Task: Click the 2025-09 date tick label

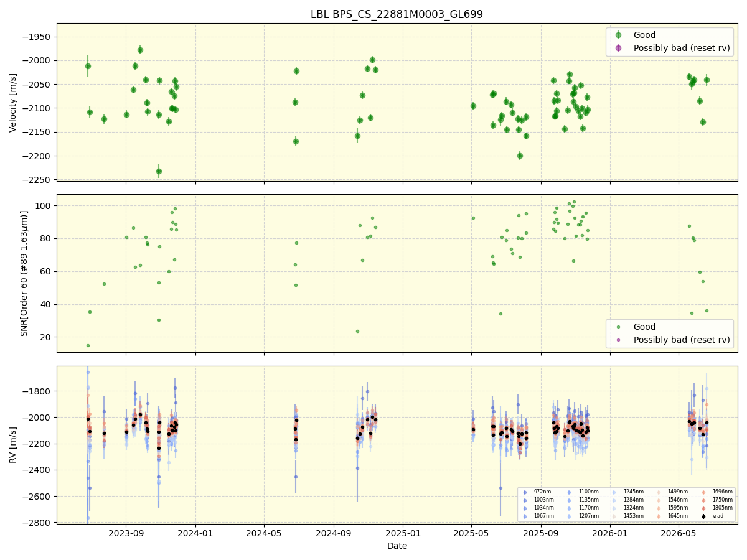Action: click(x=540, y=533)
